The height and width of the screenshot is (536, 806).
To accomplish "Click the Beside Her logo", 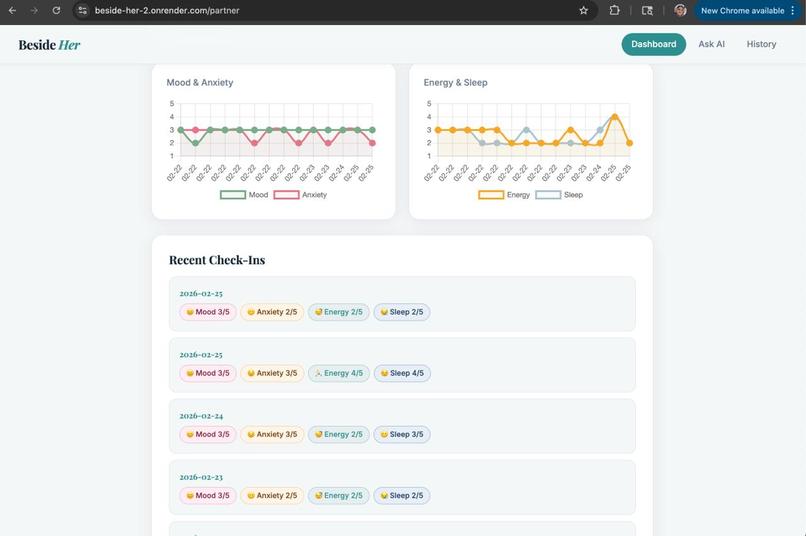I will (x=49, y=45).
